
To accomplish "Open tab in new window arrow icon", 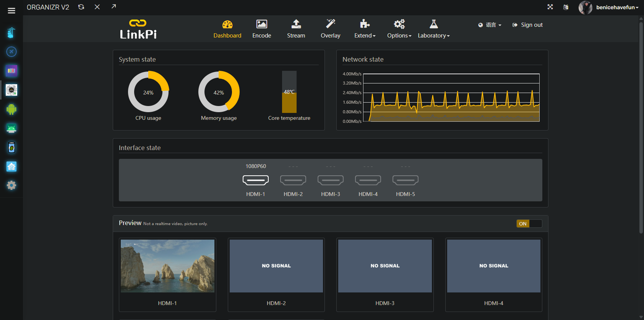I will (x=114, y=7).
